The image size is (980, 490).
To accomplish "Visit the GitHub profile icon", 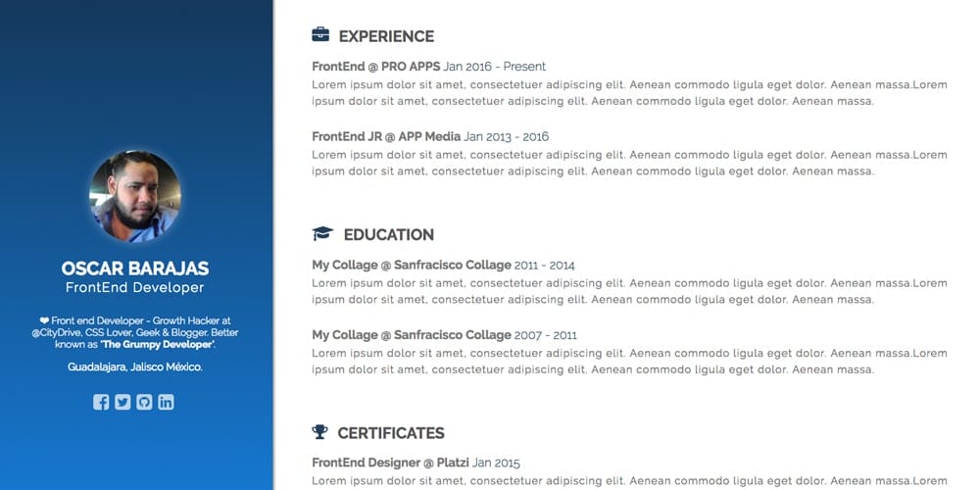I will (x=144, y=402).
